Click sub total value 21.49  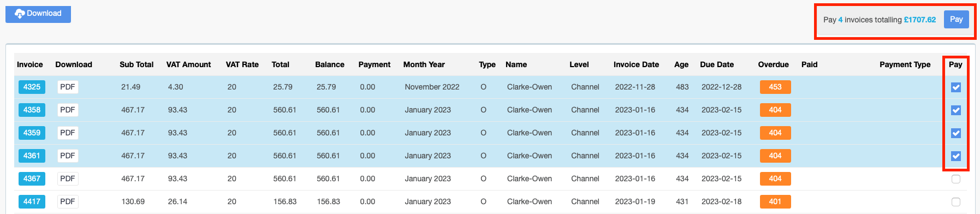pyautogui.click(x=130, y=87)
